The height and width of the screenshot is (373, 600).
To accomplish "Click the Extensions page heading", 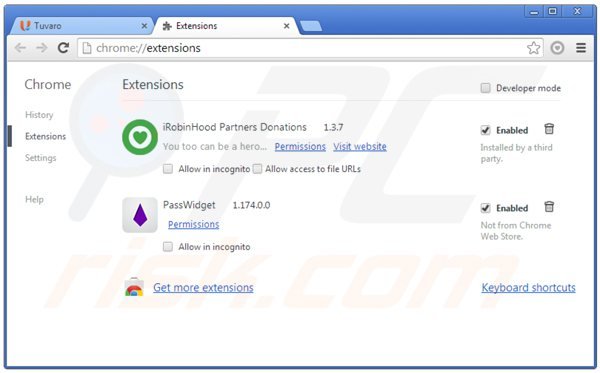I will pyautogui.click(x=153, y=85).
